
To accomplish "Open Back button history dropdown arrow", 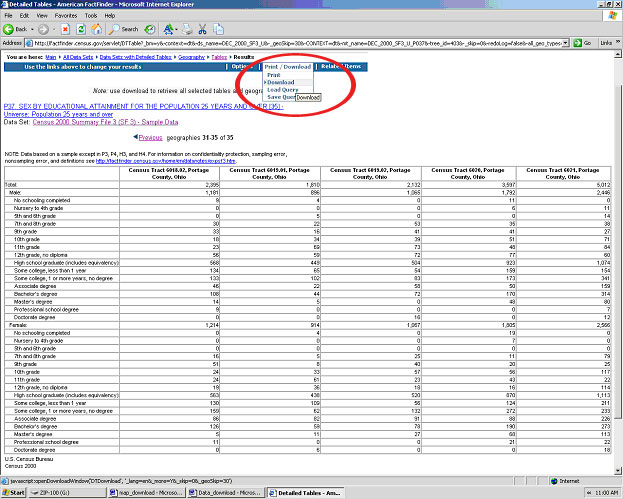I will tap(32, 29).
